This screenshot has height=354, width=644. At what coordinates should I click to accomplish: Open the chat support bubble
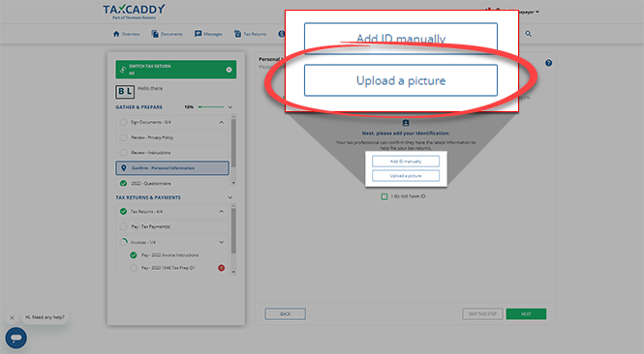[x=16, y=338]
